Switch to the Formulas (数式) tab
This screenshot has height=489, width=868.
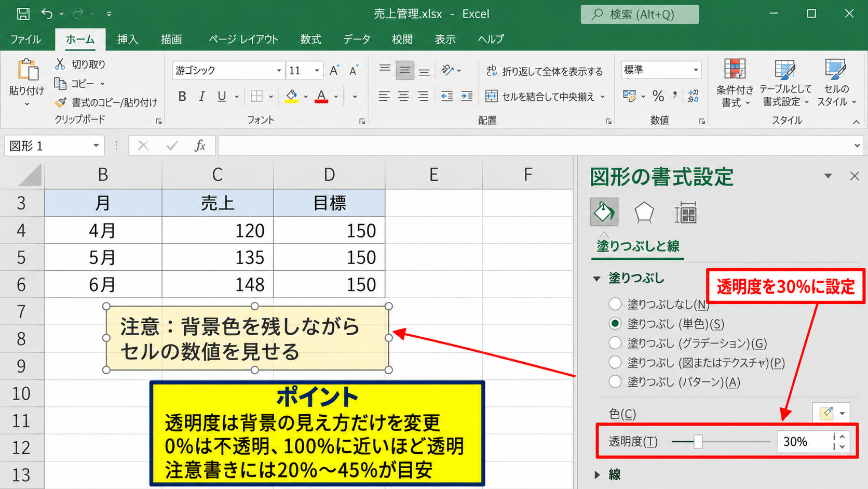[x=311, y=39]
